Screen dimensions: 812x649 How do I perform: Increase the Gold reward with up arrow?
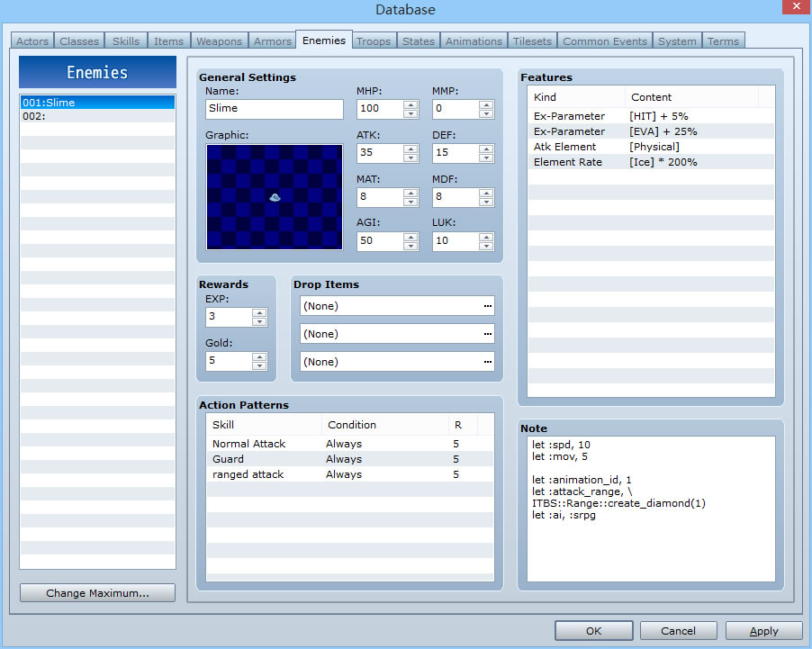(x=259, y=356)
